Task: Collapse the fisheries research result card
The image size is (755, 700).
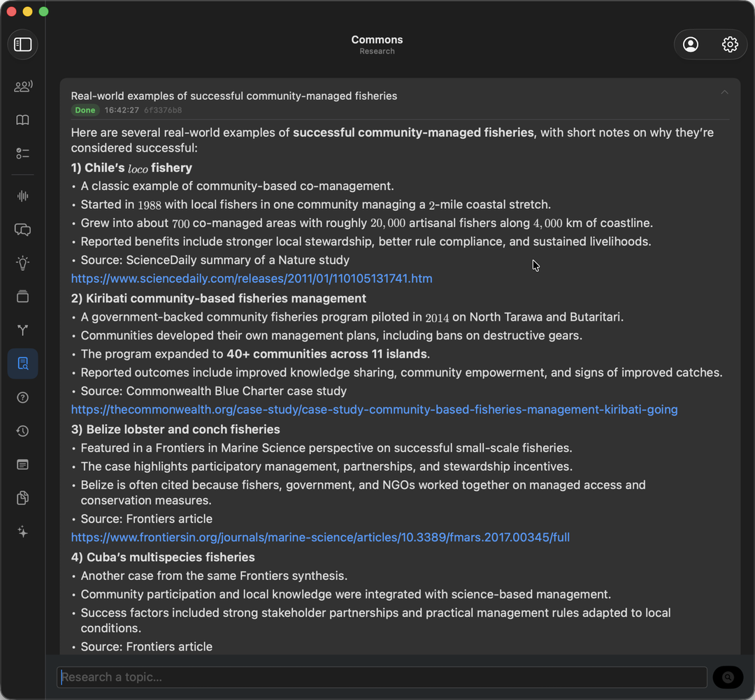Action: pos(724,93)
